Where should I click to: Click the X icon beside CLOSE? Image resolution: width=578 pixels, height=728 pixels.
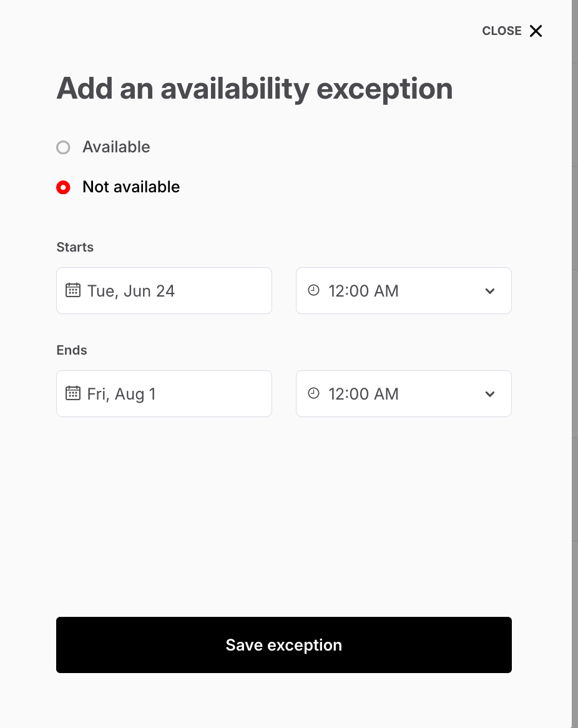pyautogui.click(x=536, y=31)
